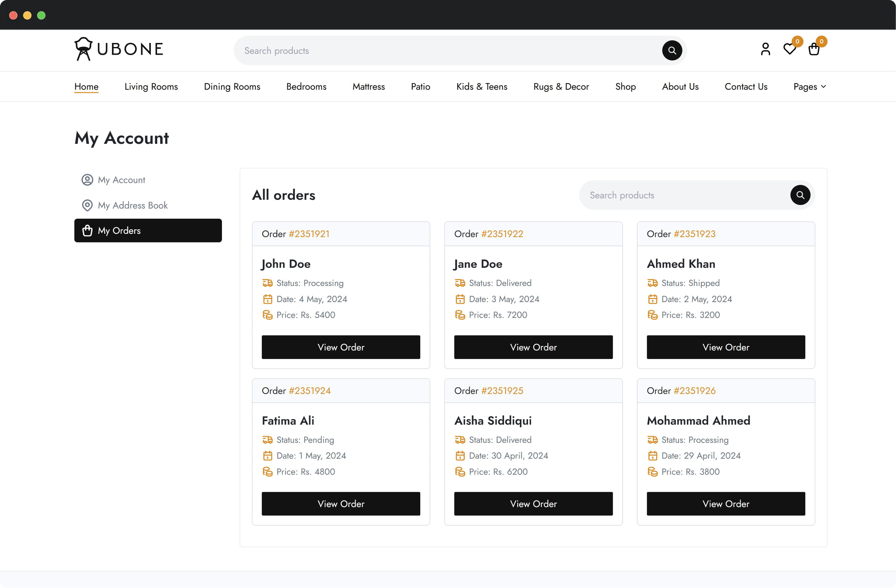Viewport: 896px width, 588px height.
Task: Click the bag icon on My Orders button
Action: 87,230
